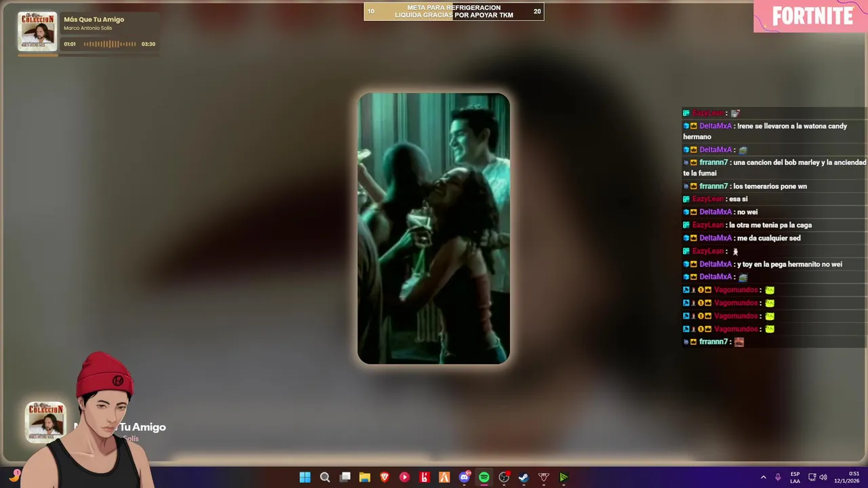Screen dimensions: 868x488
Task: Click the central vertical video clip
Action: pos(433,228)
